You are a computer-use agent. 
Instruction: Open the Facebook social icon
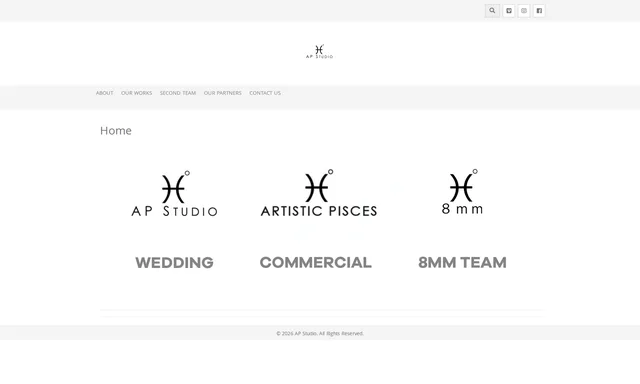point(539,11)
